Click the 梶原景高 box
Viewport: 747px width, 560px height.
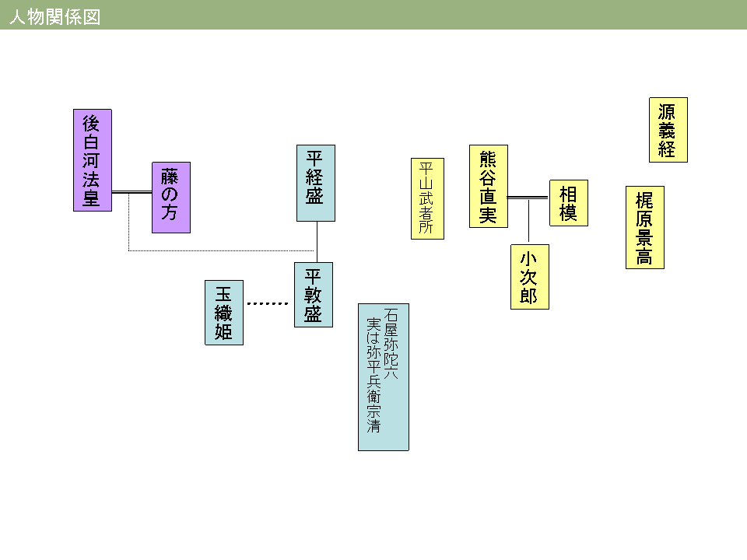coord(644,228)
